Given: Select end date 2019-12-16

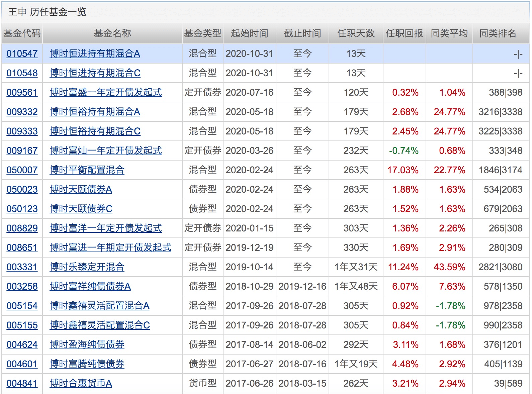Looking at the screenshot, I should click(302, 286).
